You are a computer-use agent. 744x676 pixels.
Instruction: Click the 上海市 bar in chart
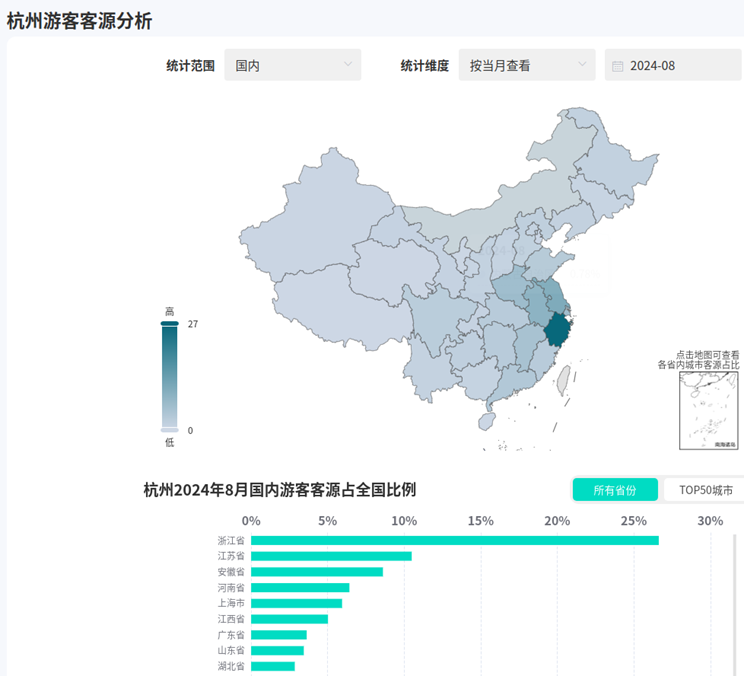[296, 603]
